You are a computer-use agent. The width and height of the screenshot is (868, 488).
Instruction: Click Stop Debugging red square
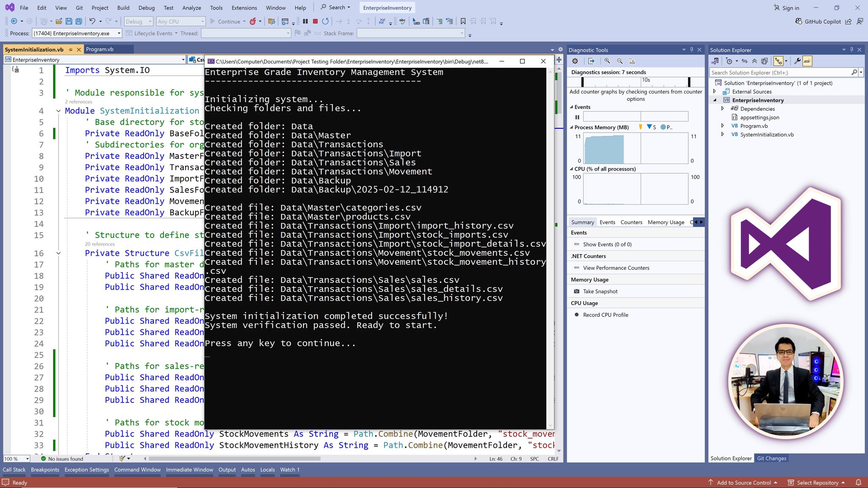tap(315, 21)
